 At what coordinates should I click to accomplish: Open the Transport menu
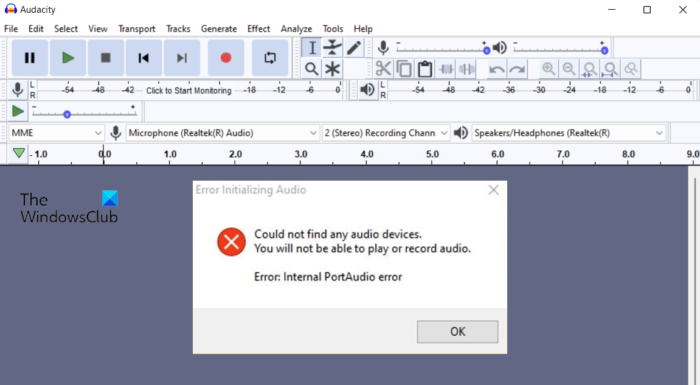coord(137,29)
